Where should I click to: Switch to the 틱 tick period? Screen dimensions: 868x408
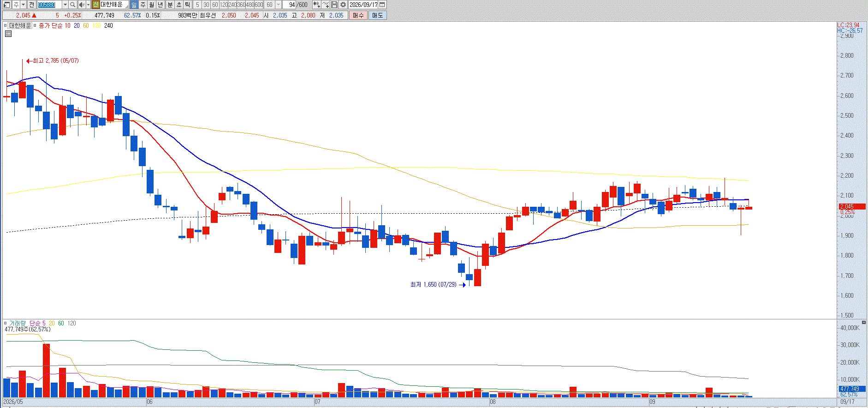pos(188,5)
